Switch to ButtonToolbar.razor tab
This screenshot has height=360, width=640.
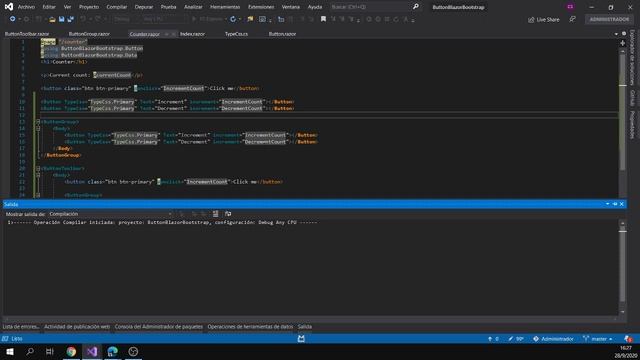[x=27, y=34]
